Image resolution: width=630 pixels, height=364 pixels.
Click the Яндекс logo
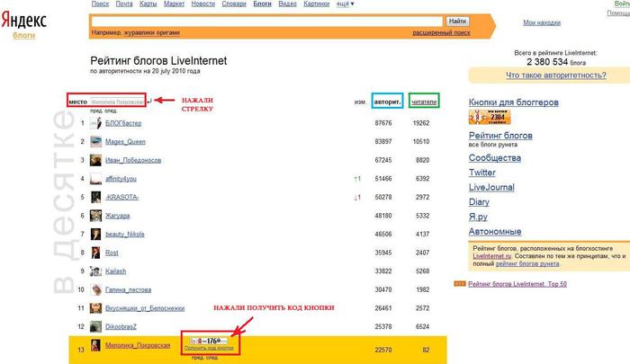[24, 20]
